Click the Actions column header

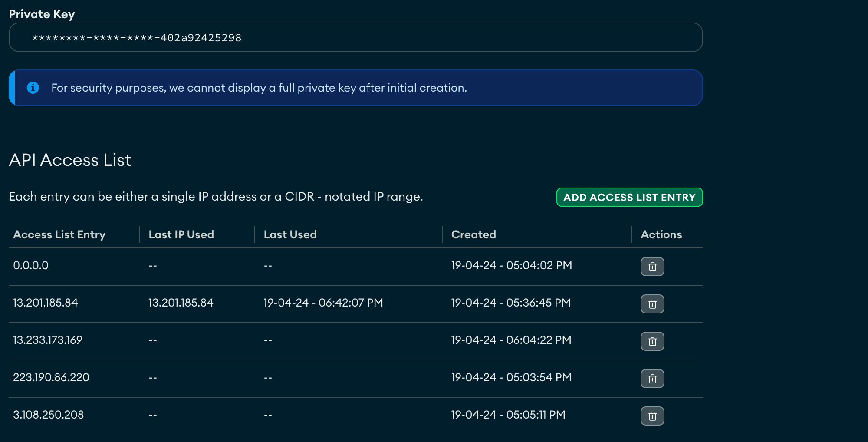pyautogui.click(x=661, y=234)
